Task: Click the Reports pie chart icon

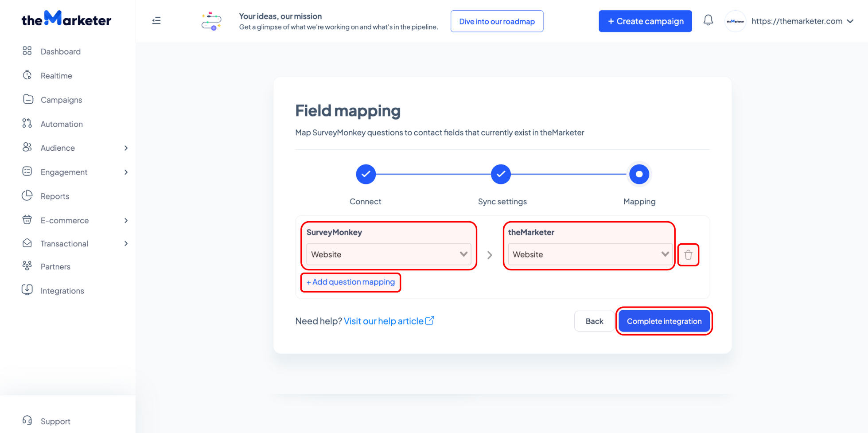Action: click(27, 195)
